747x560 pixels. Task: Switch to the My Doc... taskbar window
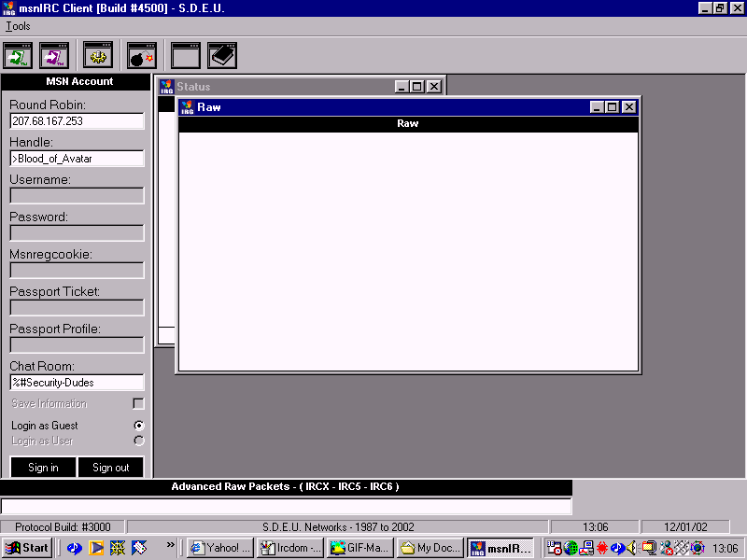coord(430,548)
